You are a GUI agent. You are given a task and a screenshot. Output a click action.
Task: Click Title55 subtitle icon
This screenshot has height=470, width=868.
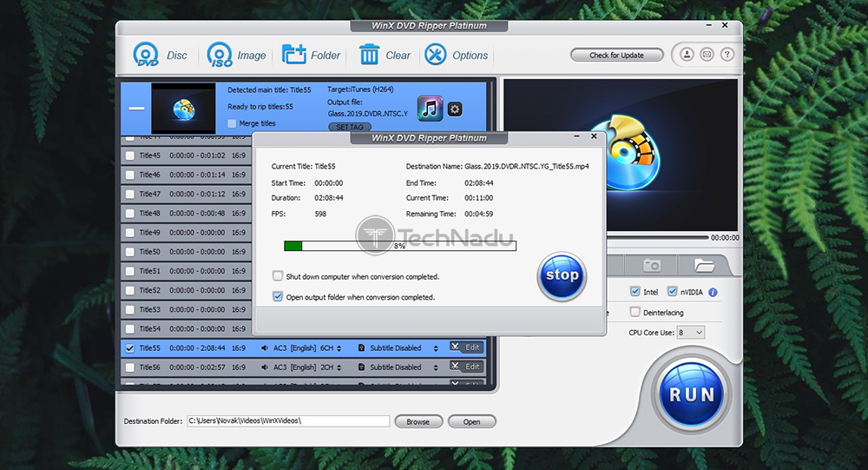(361, 348)
